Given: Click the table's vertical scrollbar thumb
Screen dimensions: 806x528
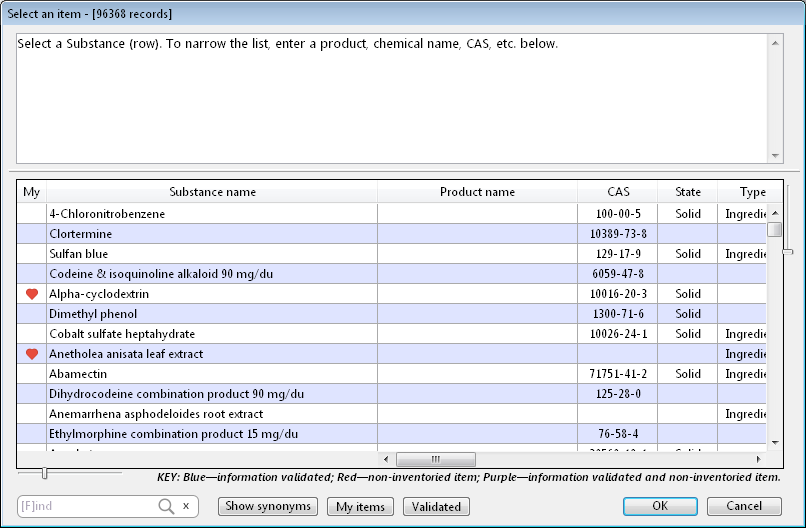Looking at the screenshot, I should click(x=775, y=229).
